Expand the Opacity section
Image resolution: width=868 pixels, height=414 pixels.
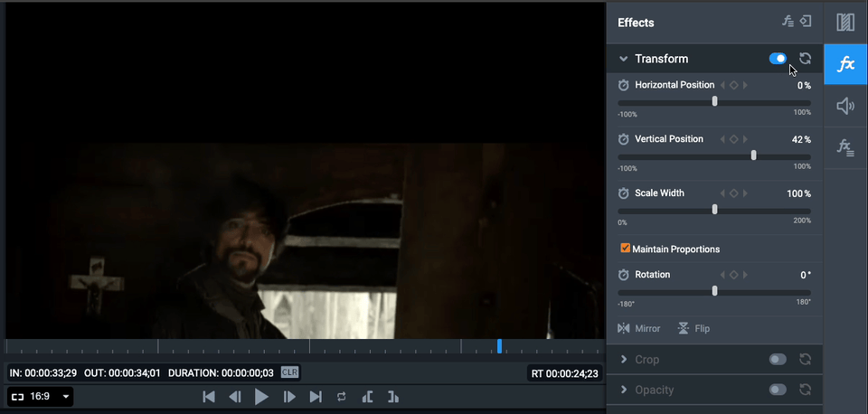(623, 390)
